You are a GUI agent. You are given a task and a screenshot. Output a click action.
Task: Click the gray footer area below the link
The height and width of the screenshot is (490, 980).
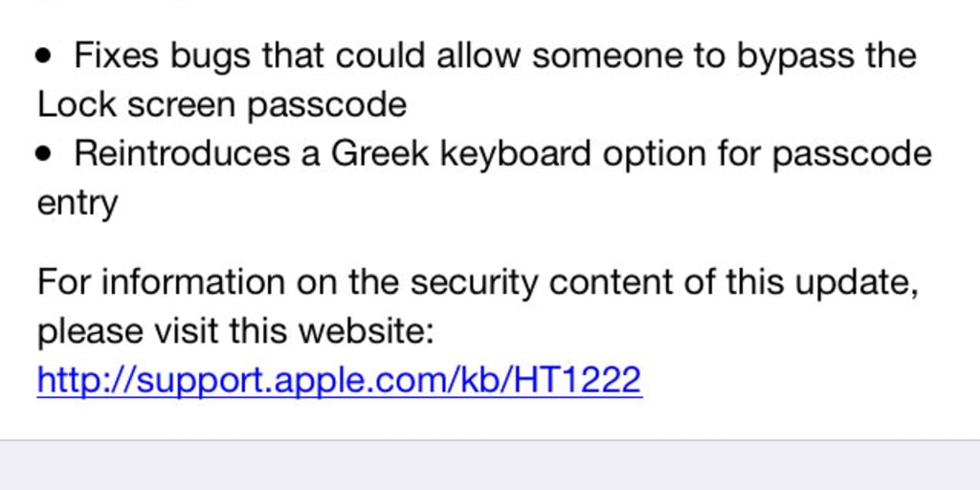click(x=490, y=465)
